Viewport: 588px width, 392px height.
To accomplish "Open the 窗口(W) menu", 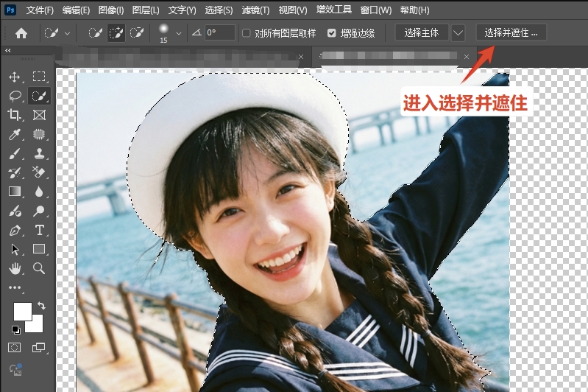I will coord(376,10).
